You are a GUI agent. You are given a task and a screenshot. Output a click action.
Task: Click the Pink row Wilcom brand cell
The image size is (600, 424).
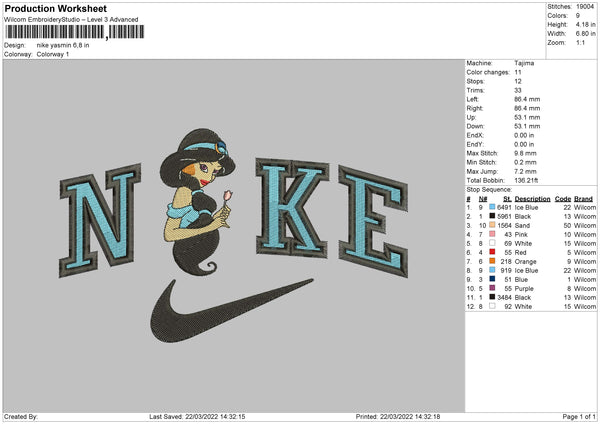pyautogui.click(x=585, y=235)
